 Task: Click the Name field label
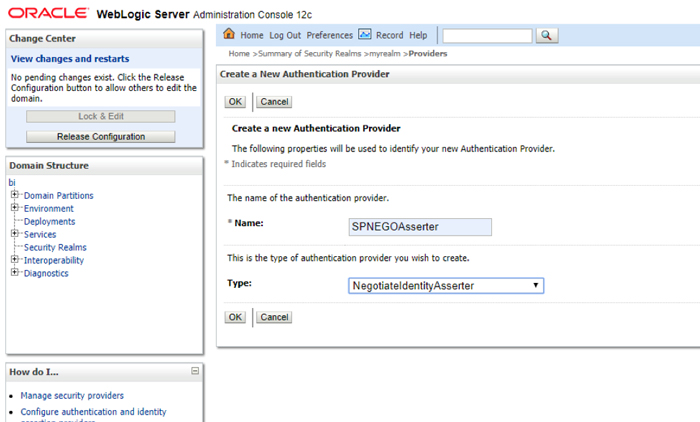point(249,223)
